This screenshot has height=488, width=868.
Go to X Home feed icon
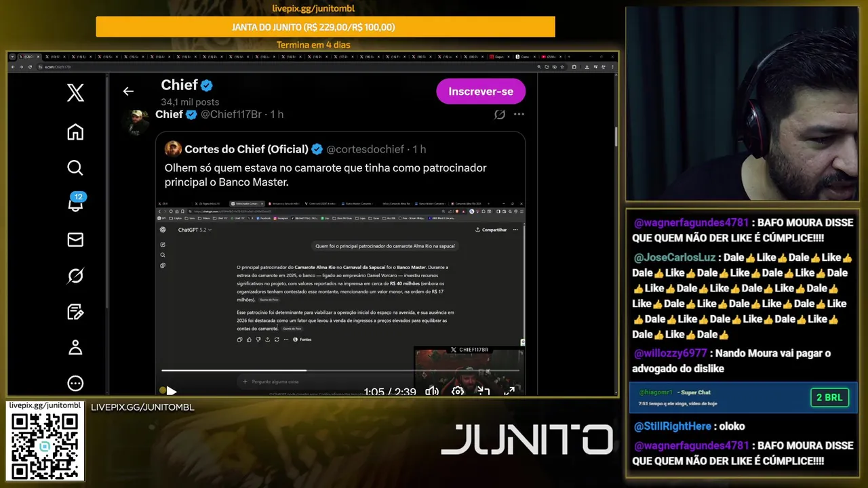pyautogui.click(x=75, y=131)
